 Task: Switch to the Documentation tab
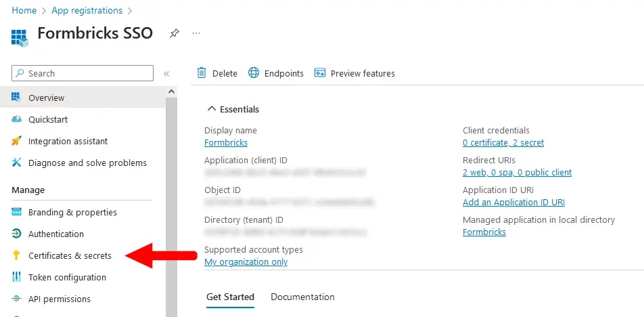(302, 297)
